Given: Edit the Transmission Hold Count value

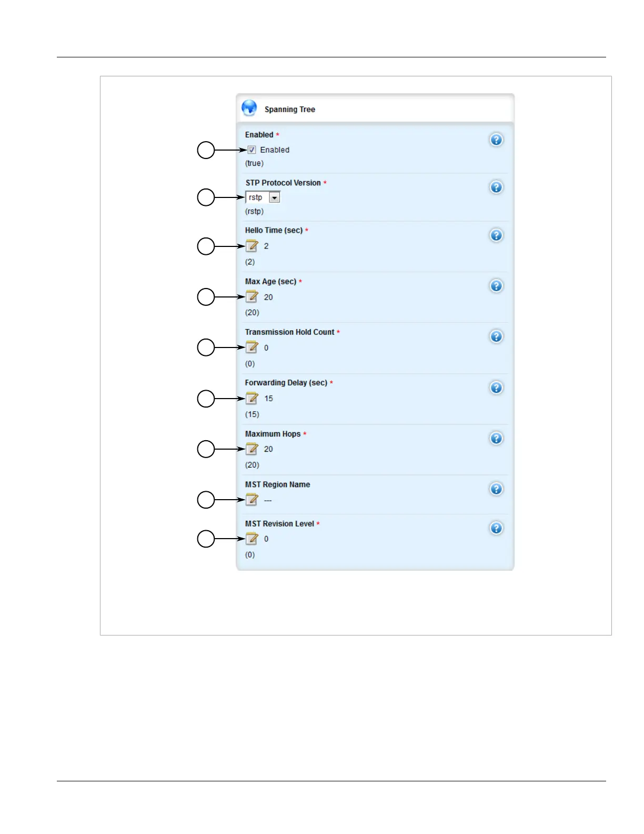Looking at the screenshot, I should pyautogui.click(x=252, y=347).
